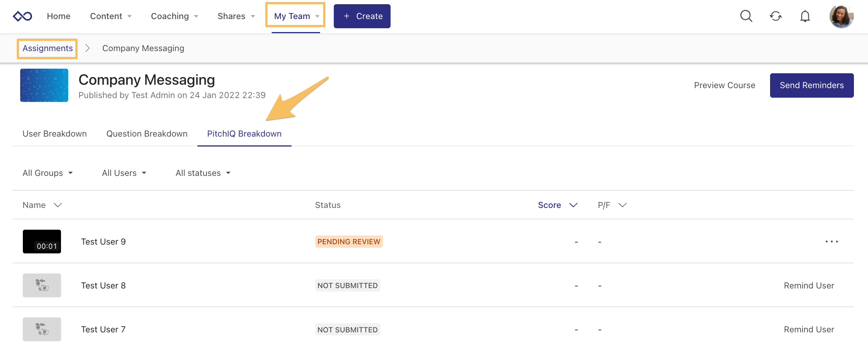
Task: Switch to User Breakdown tab
Action: pyautogui.click(x=54, y=134)
